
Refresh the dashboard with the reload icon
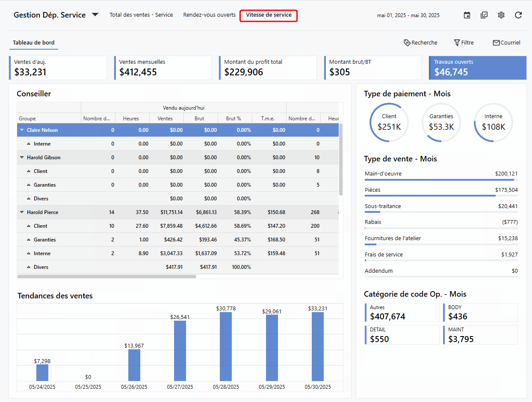point(518,15)
